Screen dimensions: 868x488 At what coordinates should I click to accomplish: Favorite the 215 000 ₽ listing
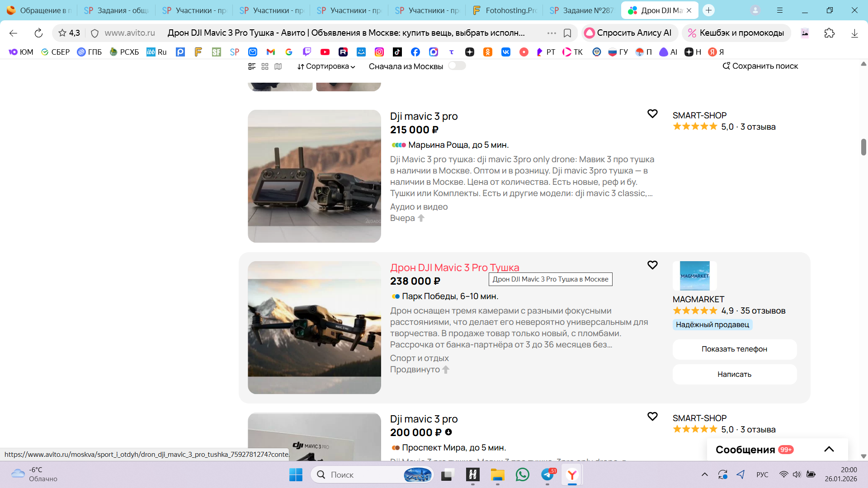(x=652, y=114)
